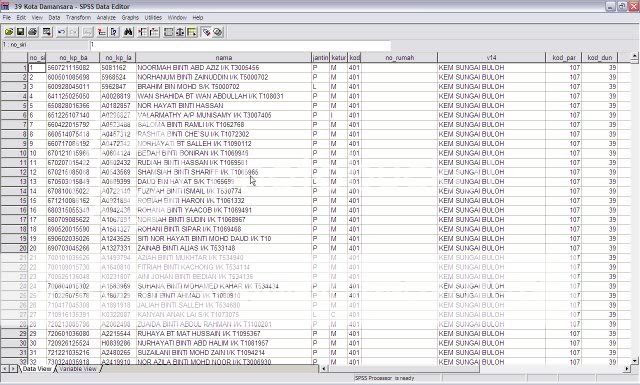
Task: Click SPSS Processor is ready status text
Action: pyautogui.click(x=384, y=378)
